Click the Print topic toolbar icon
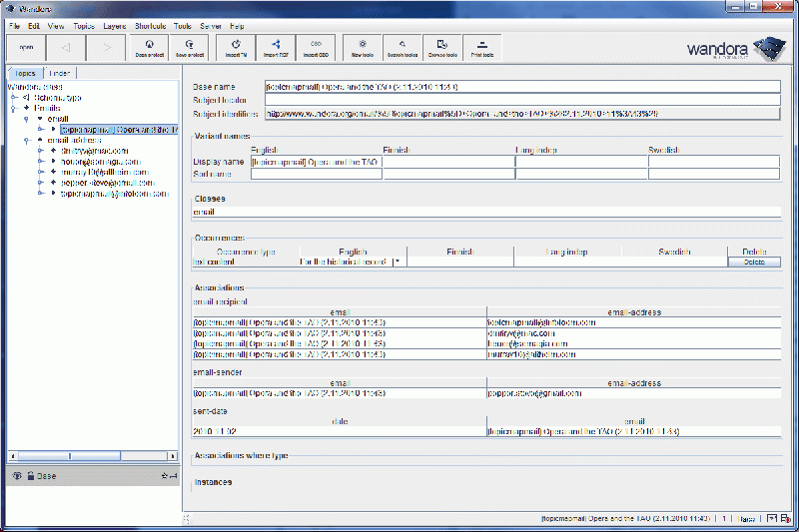 [x=481, y=47]
